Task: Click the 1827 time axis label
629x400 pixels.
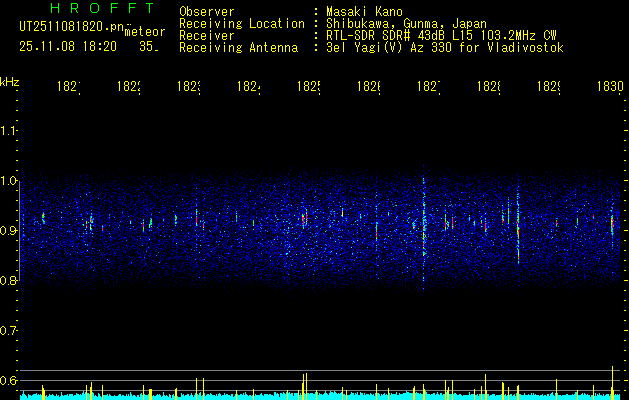Action: [x=429, y=87]
